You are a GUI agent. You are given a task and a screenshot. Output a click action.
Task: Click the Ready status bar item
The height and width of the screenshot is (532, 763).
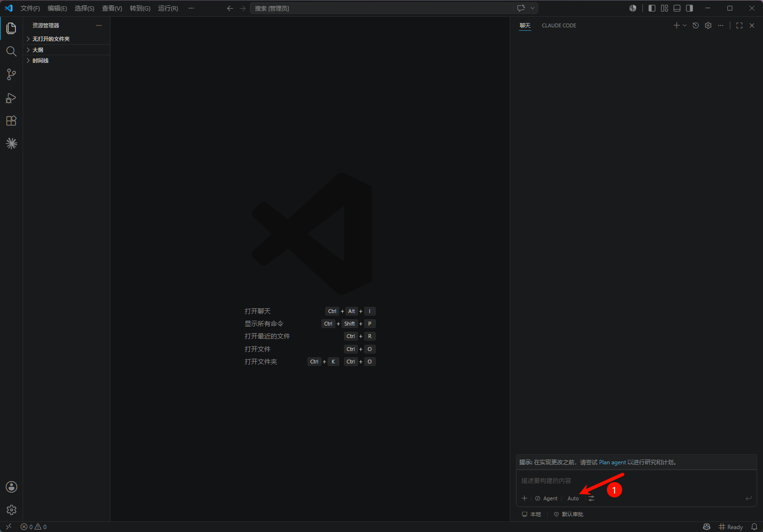(x=730, y=527)
